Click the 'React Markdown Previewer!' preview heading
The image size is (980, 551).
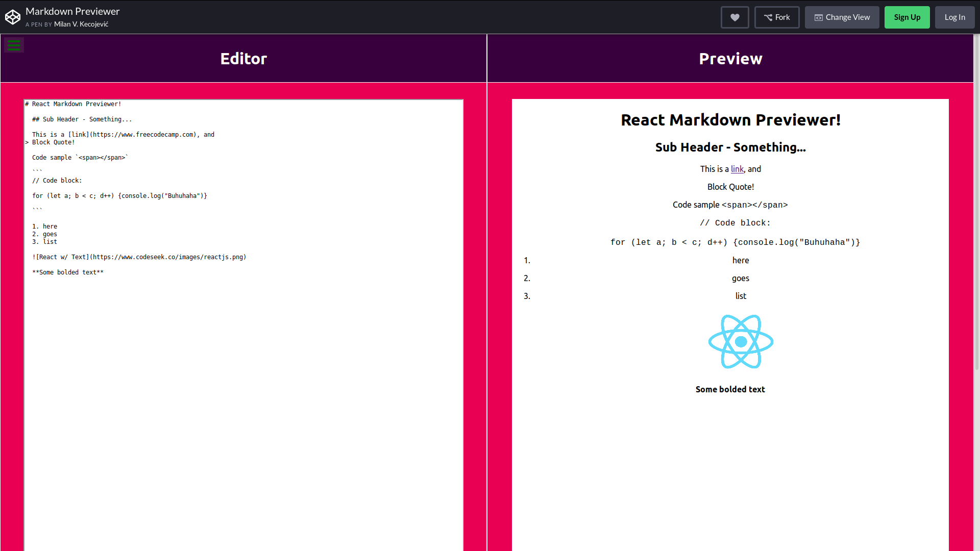[x=730, y=120]
